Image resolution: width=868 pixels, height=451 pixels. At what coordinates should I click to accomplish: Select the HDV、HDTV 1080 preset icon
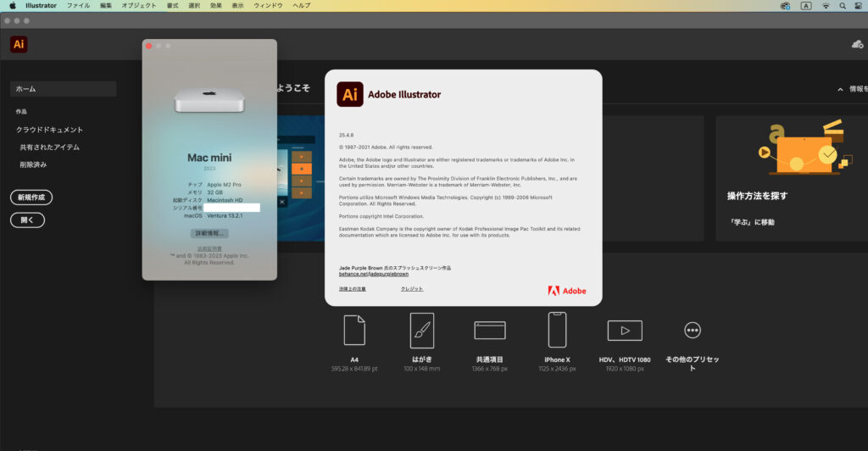625,331
